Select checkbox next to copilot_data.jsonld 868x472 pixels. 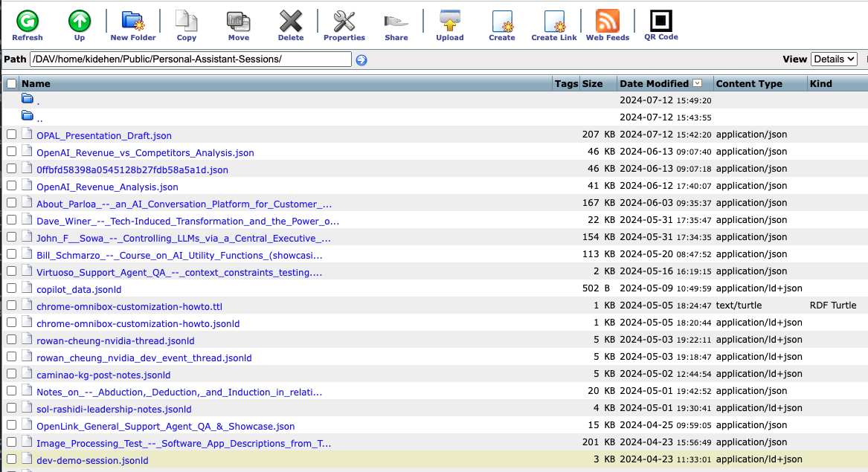tap(11, 288)
